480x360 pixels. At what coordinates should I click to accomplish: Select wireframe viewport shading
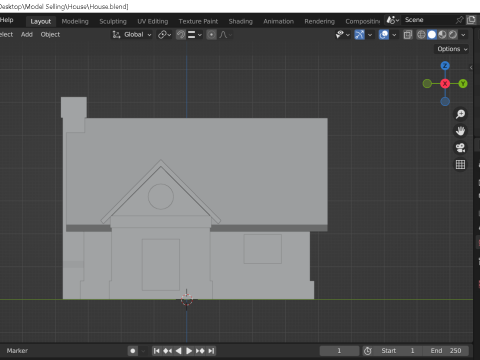pyautogui.click(x=421, y=35)
